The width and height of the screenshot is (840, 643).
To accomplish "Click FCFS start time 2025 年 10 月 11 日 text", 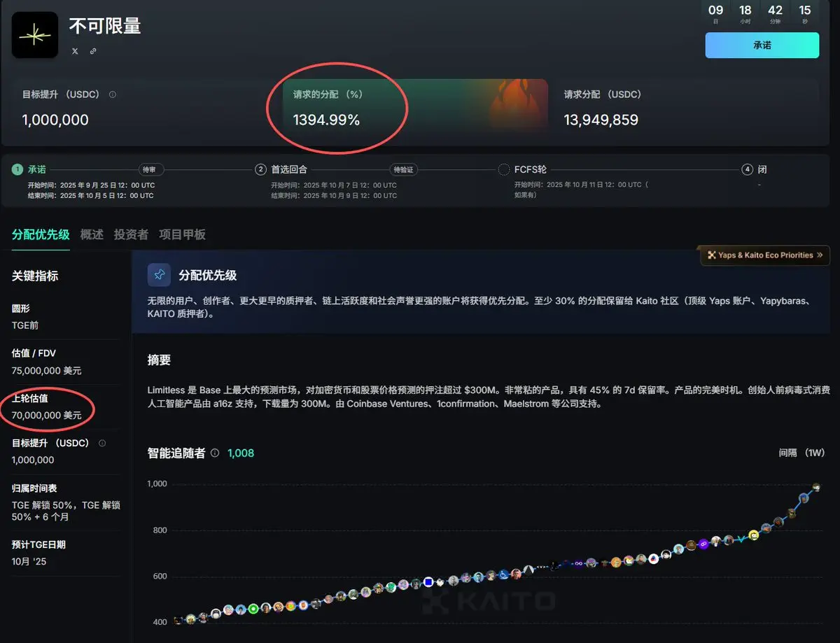I will click(582, 185).
